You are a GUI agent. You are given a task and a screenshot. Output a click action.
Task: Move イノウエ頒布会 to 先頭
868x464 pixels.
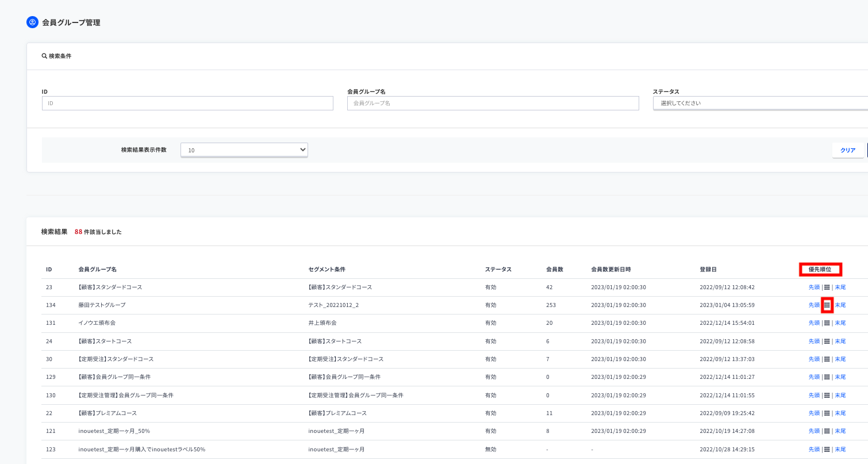click(x=814, y=323)
